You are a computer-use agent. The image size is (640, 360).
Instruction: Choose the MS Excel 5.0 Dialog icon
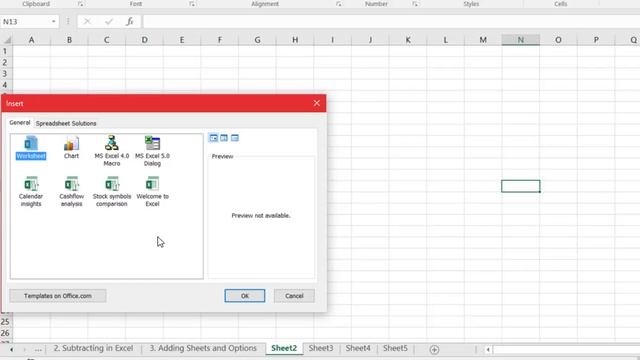tap(152, 151)
